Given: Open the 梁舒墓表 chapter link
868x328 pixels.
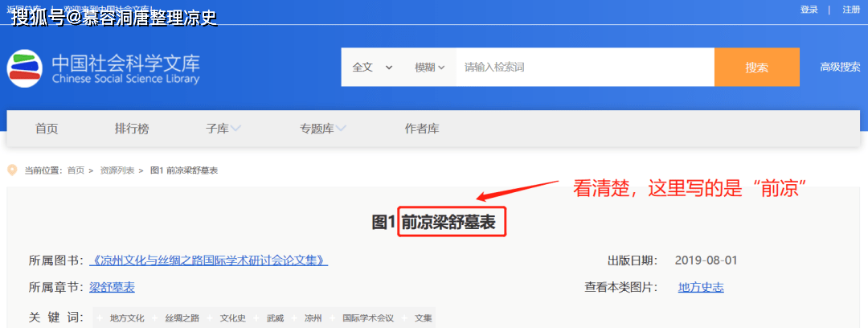Looking at the screenshot, I should click(112, 287).
